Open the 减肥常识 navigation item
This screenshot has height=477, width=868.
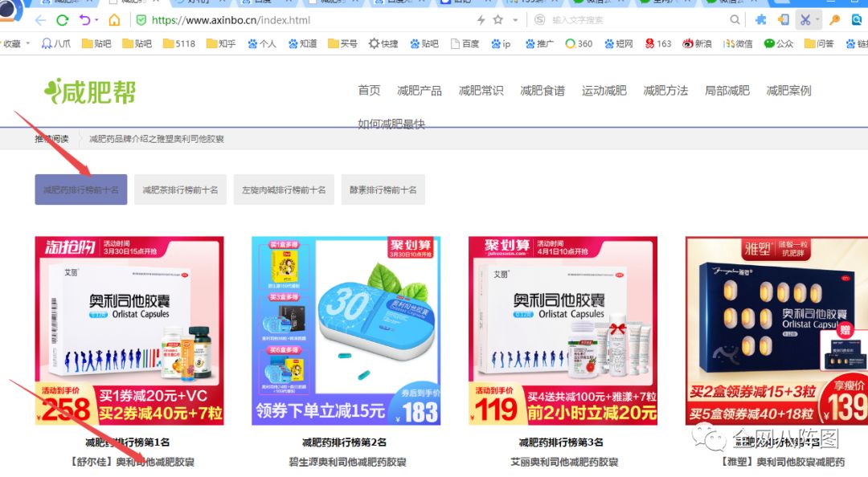click(481, 91)
